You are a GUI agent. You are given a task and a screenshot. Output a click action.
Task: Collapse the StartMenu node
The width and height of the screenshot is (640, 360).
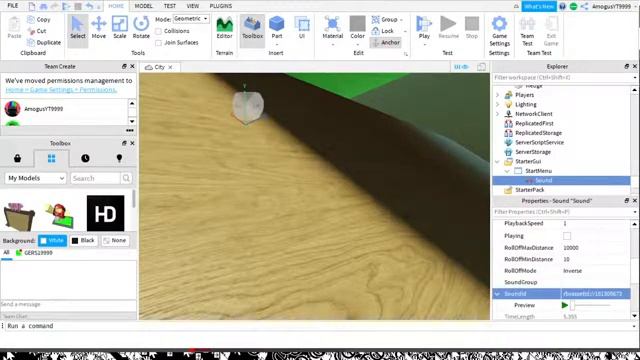(x=507, y=171)
